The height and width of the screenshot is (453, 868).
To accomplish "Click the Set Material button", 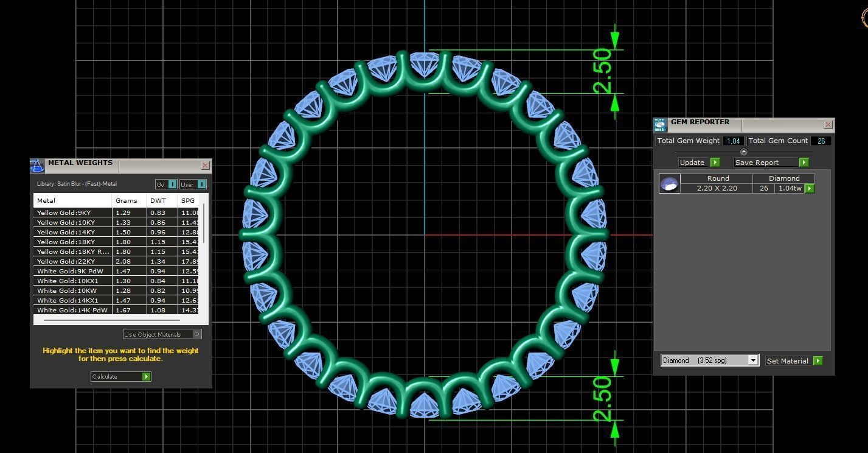I will click(794, 361).
